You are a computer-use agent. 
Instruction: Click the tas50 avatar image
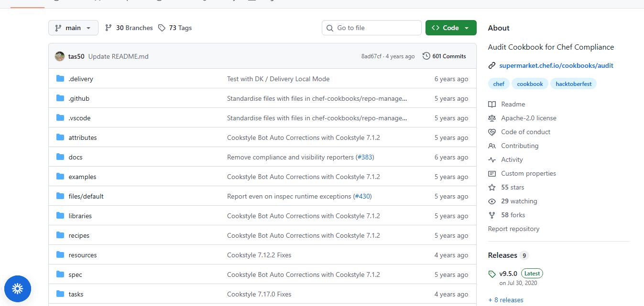[x=60, y=56]
